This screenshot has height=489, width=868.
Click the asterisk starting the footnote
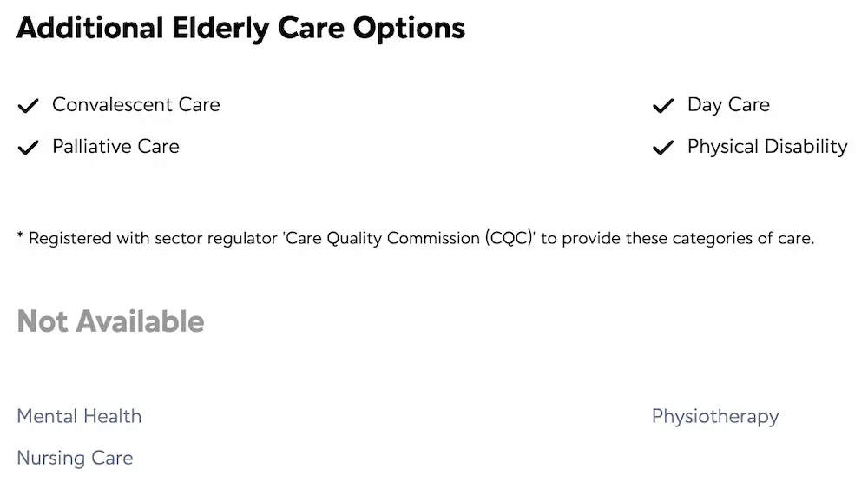tap(21, 236)
